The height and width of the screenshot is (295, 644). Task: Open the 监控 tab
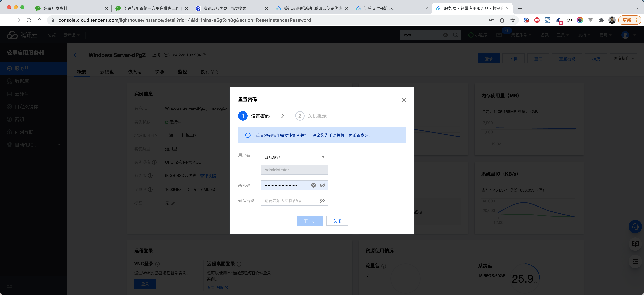[182, 72]
